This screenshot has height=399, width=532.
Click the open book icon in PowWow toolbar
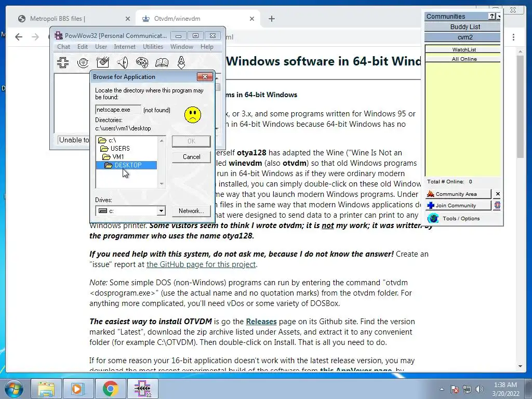162,62
